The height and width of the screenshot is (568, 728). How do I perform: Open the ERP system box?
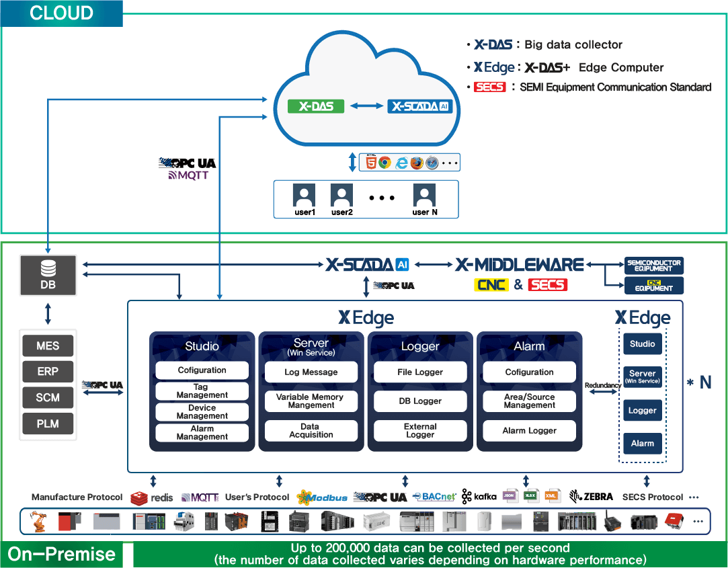tap(48, 372)
